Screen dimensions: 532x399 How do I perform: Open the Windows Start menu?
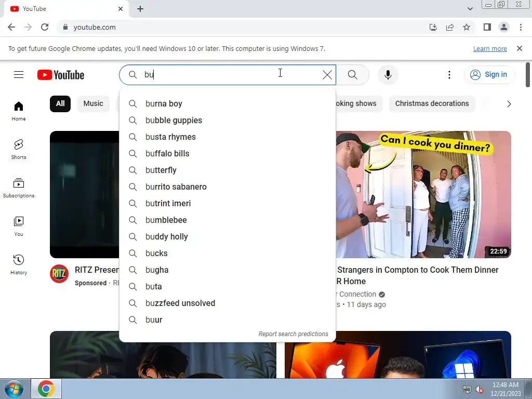14,389
